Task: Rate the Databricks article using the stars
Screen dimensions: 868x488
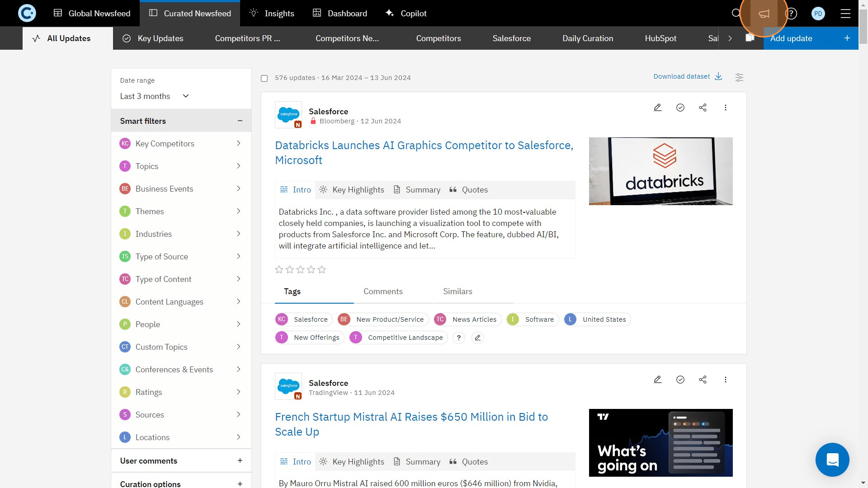Action: (300, 269)
